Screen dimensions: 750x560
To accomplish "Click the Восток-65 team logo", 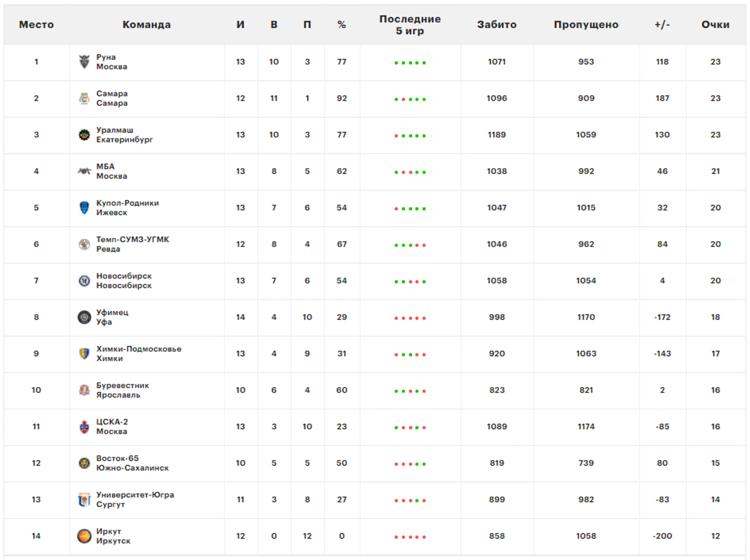I will [84, 463].
